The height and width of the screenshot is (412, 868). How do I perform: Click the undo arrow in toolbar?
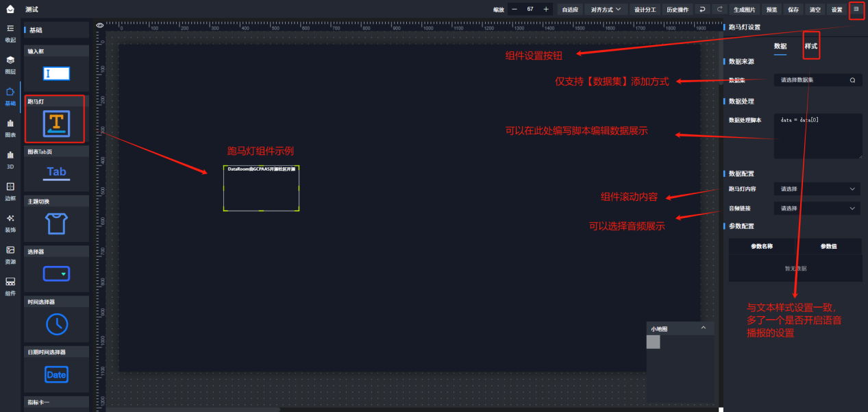click(x=703, y=10)
